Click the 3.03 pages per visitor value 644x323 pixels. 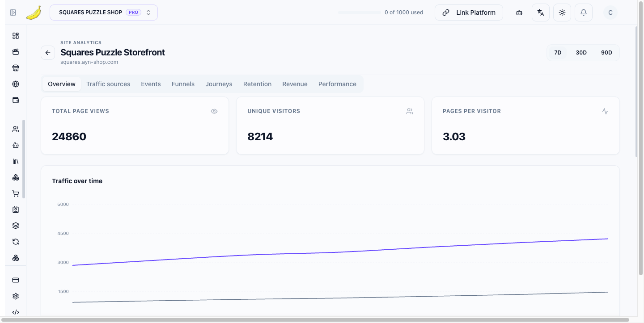[454, 137]
